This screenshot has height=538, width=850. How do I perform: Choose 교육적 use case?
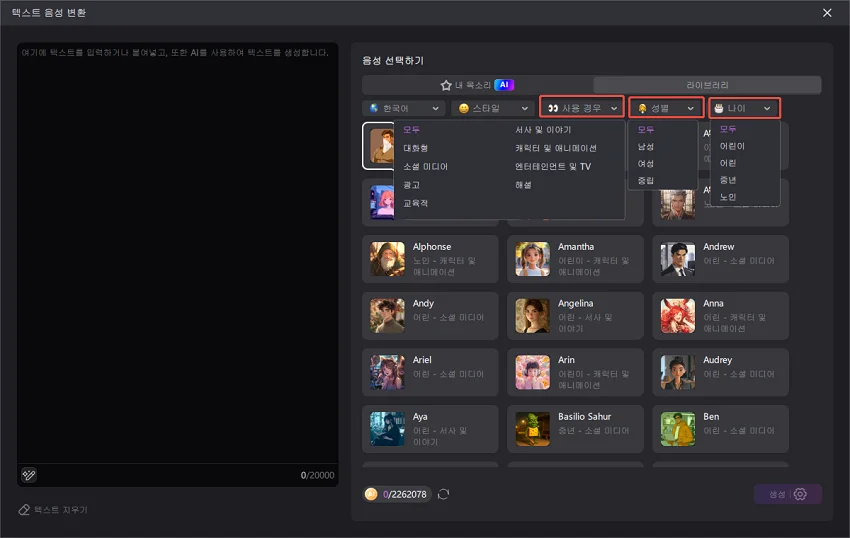pos(415,203)
